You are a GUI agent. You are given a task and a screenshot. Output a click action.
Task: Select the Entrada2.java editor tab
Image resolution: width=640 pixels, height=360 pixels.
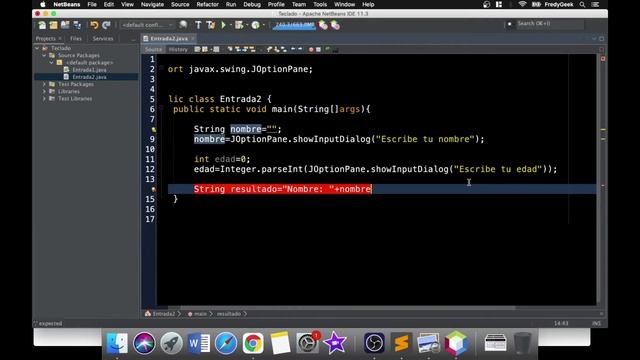point(169,38)
